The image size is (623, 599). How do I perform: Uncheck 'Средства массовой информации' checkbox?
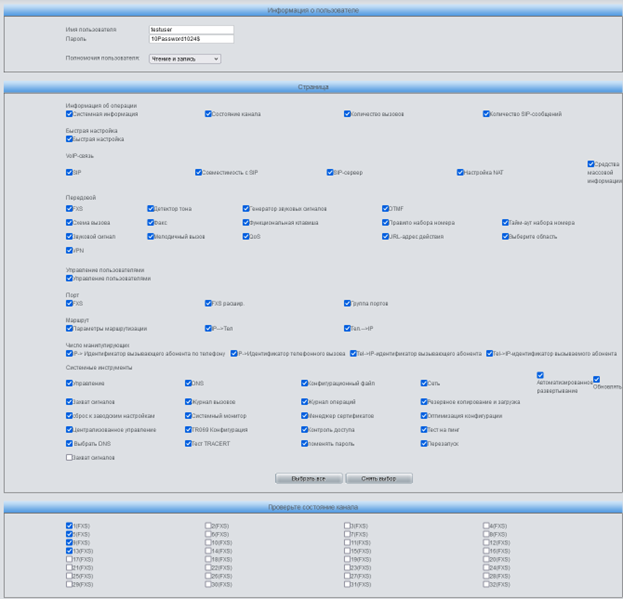click(591, 164)
